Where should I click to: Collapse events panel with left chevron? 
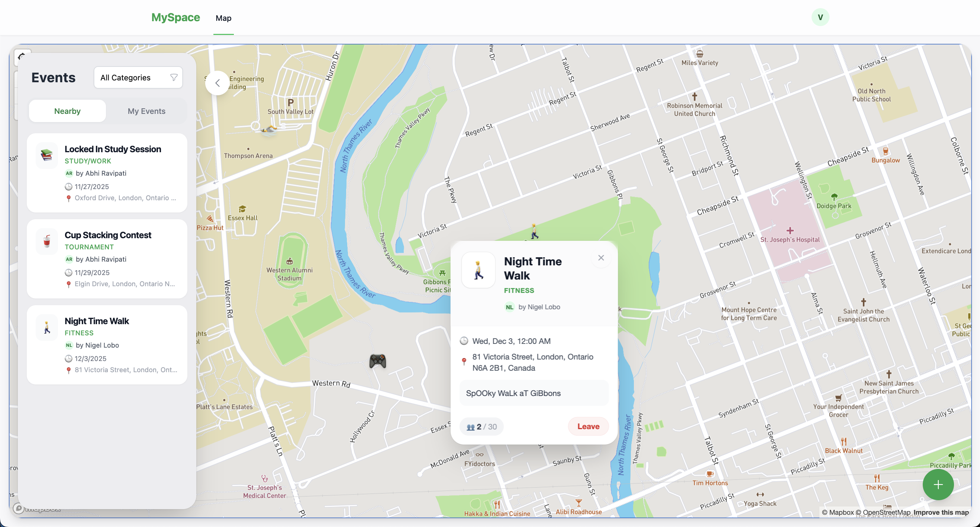pyautogui.click(x=217, y=83)
